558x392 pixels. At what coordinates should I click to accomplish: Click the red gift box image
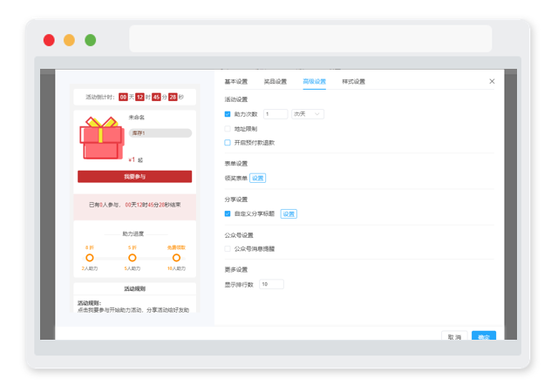[x=102, y=138]
